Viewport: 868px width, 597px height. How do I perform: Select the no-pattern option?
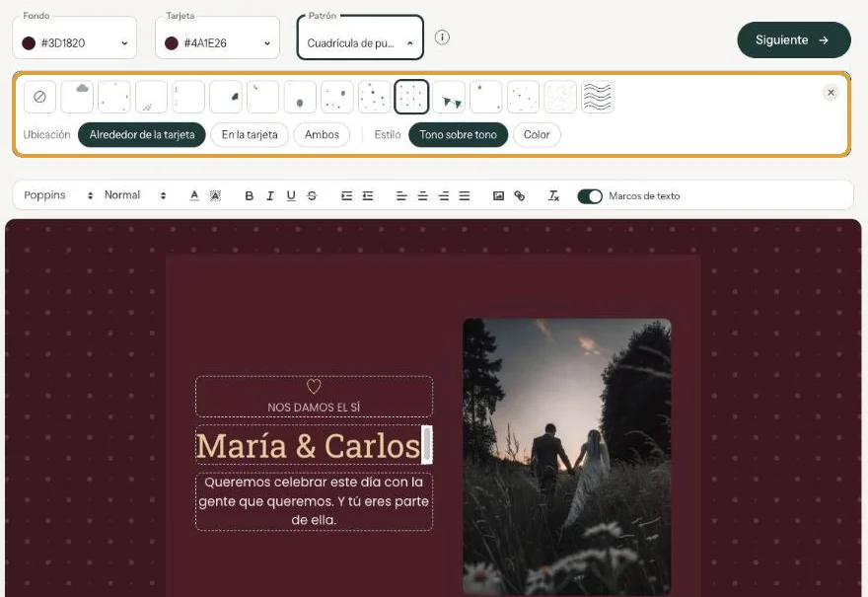click(39, 97)
